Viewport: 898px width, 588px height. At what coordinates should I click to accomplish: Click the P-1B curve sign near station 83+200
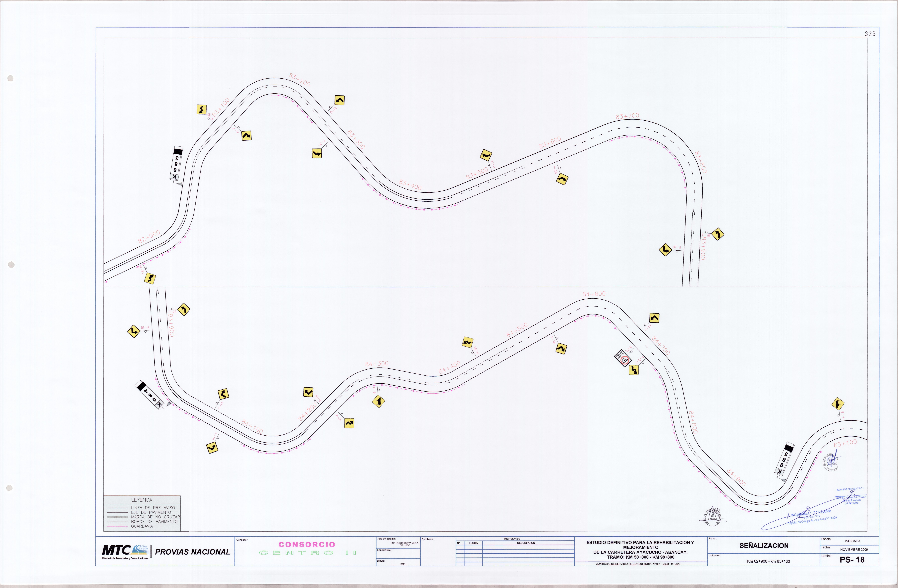[x=340, y=100]
